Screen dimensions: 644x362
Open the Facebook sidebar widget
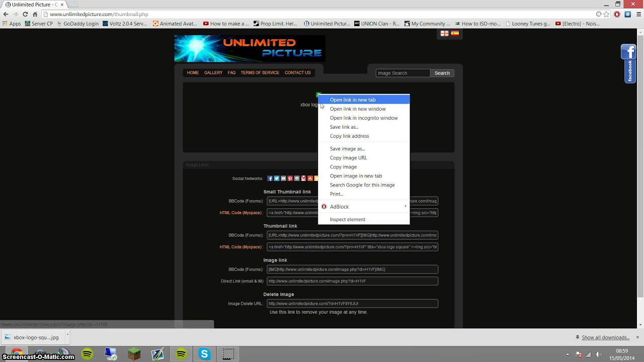[x=628, y=52]
